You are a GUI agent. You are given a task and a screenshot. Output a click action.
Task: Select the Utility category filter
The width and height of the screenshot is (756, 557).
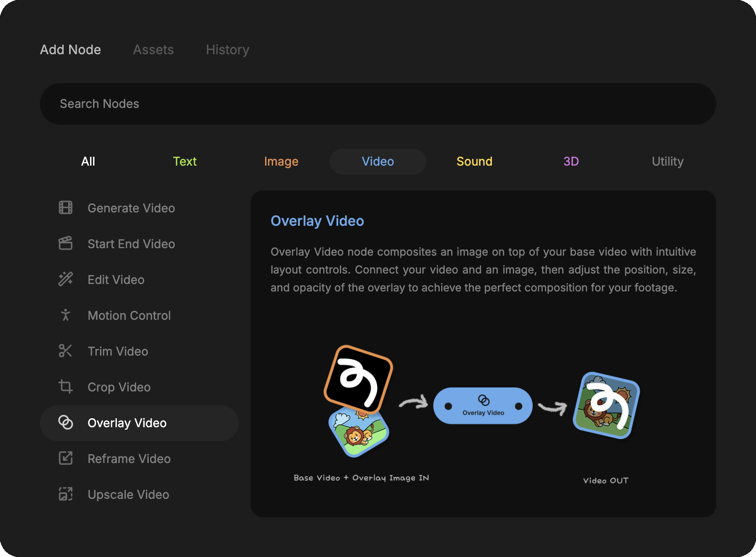click(x=667, y=162)
